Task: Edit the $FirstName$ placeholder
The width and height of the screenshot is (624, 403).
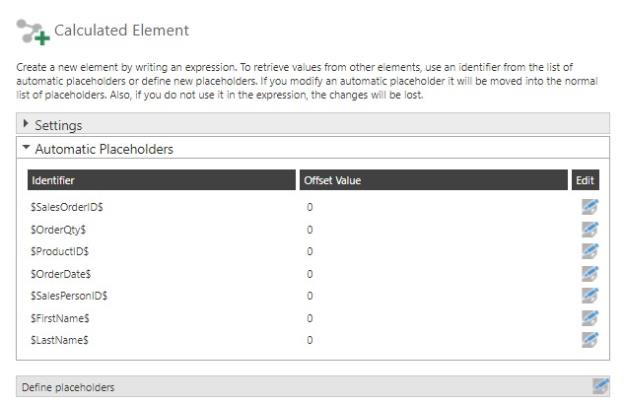Action: click(589, 318)
